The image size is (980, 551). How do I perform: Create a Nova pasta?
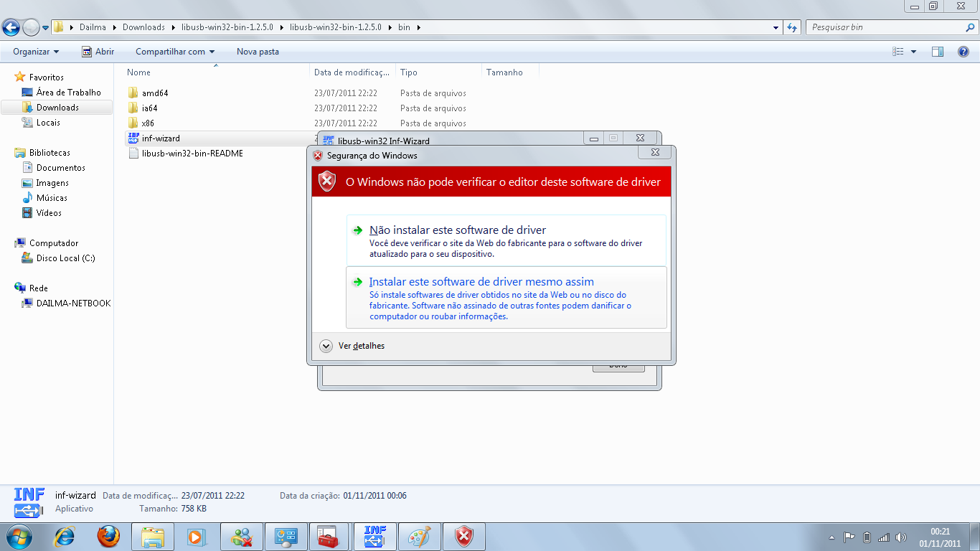pyautogui.click(x=258, y=52)
